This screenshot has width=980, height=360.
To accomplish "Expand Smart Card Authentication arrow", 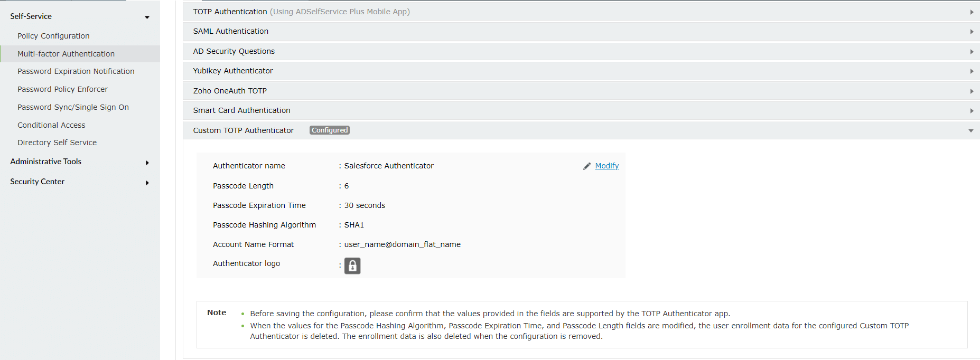I will [x=971, y=111].
